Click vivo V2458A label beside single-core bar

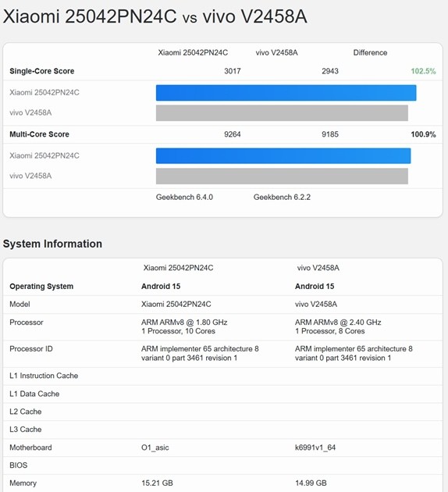30,112
